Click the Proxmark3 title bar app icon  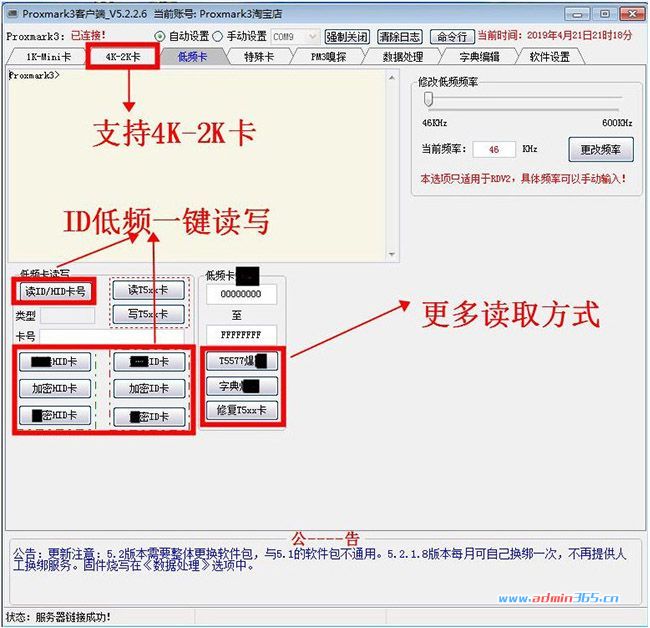pos(13,14)
